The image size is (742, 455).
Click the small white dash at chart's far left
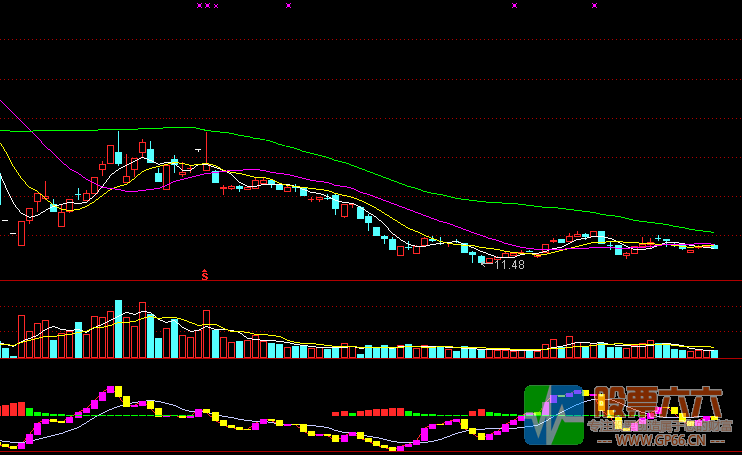pyautogui.click(x=5, y=218)
